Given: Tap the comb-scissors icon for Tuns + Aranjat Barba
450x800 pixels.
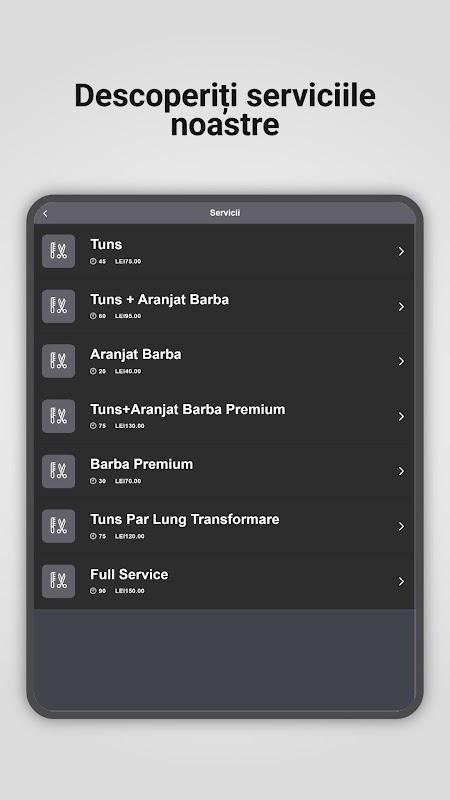Looking at the screenshot, I should [x=59, y=306].
